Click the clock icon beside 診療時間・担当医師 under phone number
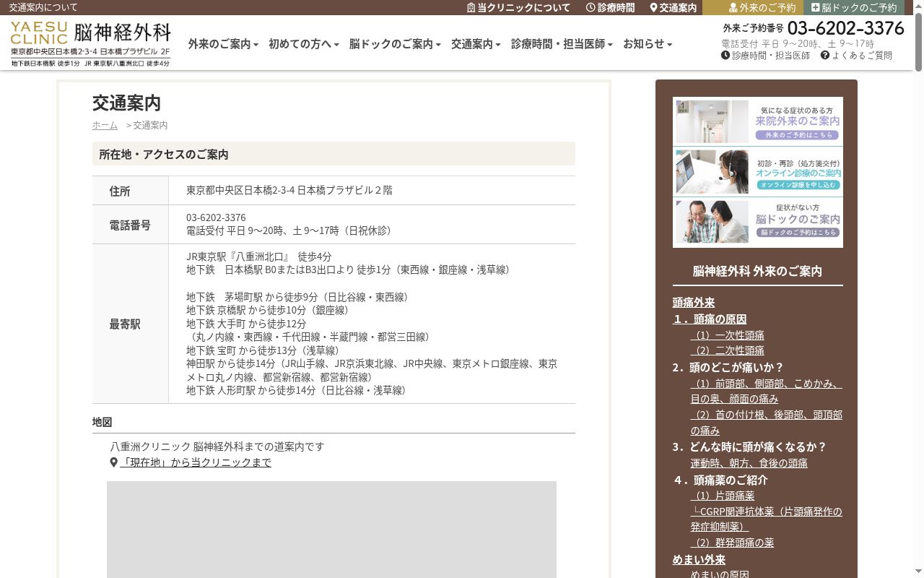 coord(725,55)
